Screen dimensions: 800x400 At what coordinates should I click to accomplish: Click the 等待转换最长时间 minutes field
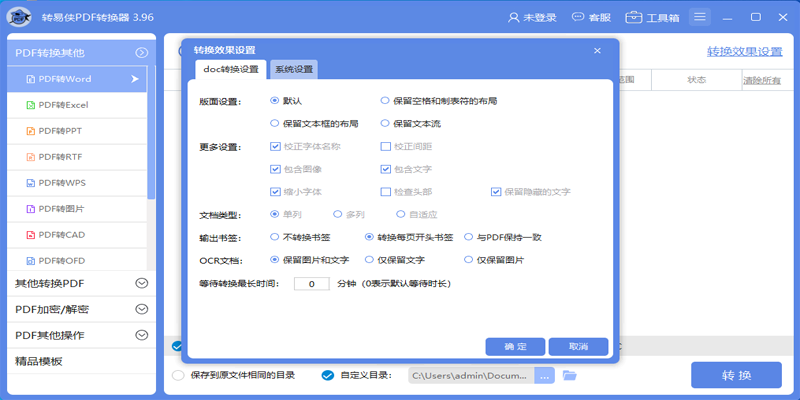click(312, 284)
